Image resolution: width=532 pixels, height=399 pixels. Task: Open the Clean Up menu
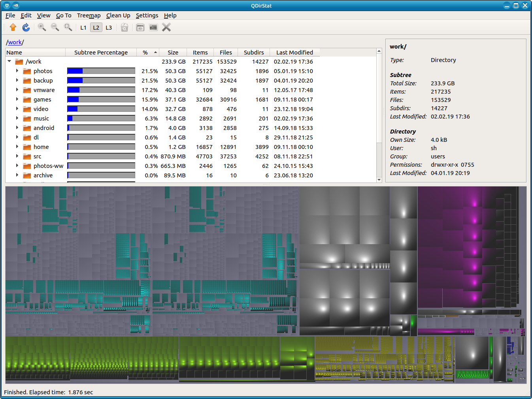click(x=118, y=15)
